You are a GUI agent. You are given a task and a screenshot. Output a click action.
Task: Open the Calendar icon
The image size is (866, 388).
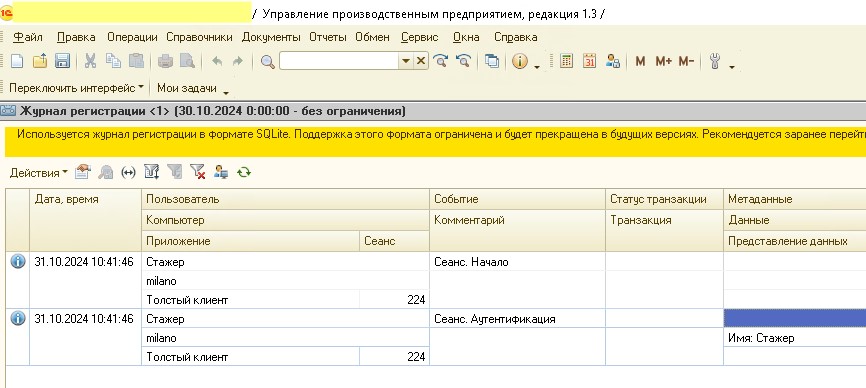click(589, 61)
